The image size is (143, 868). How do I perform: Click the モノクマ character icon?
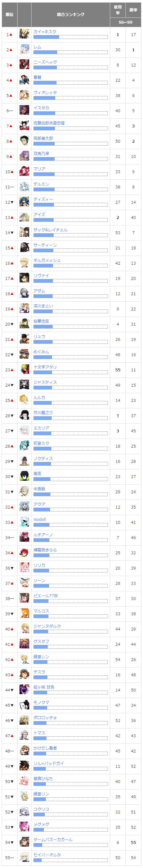click(24, 705)
